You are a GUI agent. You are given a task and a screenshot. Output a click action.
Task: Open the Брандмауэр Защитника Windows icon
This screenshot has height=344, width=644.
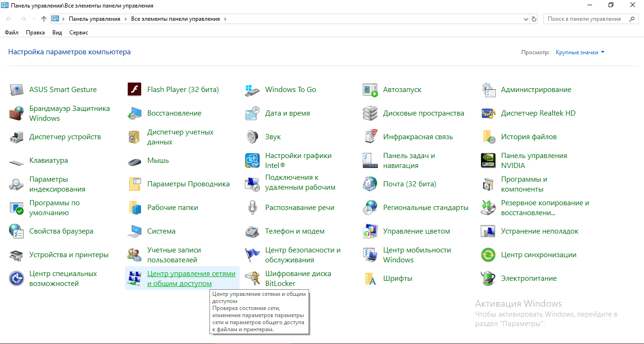coord(17,113)
